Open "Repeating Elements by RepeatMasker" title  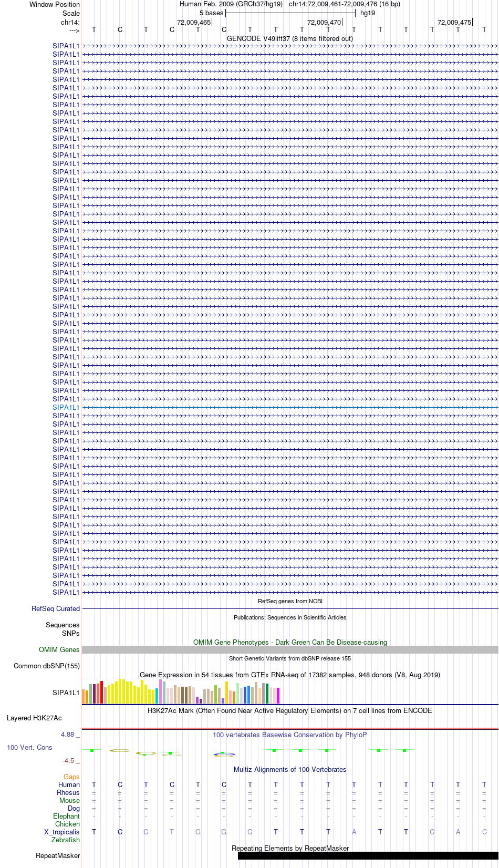pyautogui.click(x=290, y=848)
